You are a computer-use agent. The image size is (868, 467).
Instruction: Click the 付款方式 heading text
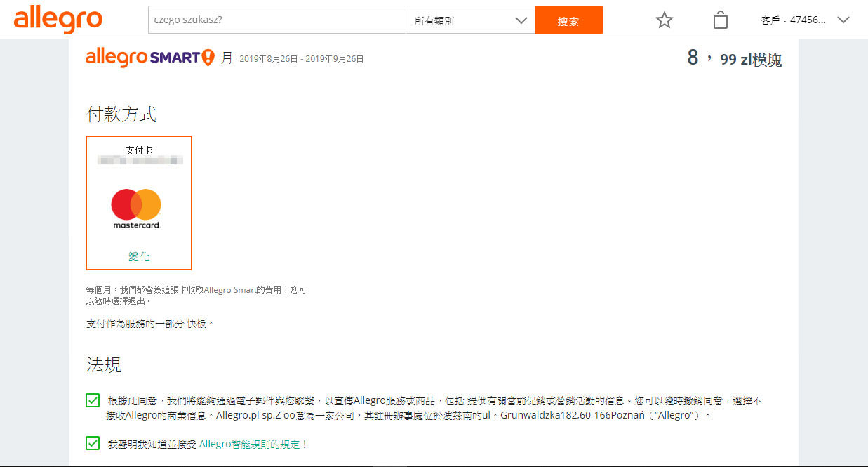(121, 114)
